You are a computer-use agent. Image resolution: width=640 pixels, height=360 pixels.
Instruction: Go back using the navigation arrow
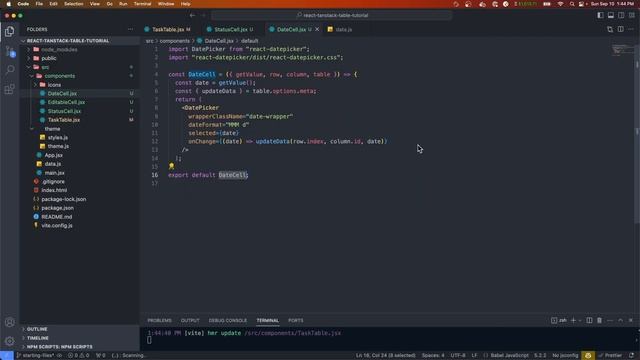coord(192,16)
